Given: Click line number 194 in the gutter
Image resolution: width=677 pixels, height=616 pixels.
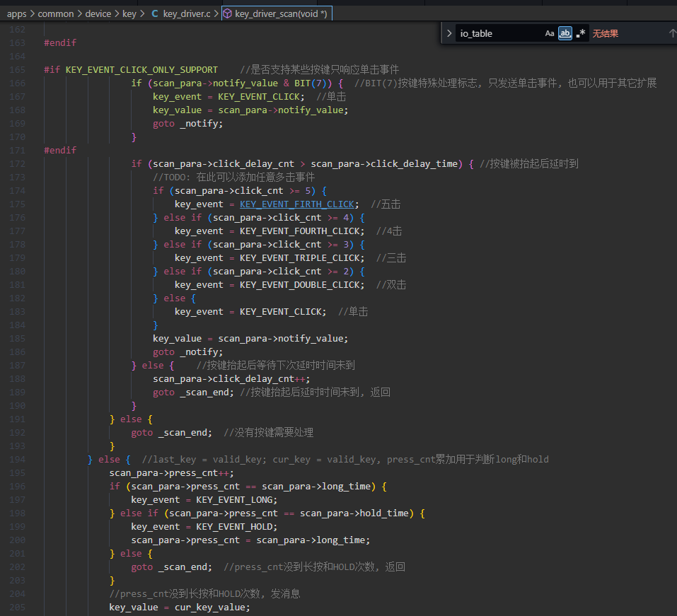Looking at the screenshot, I should [x=17, y=459].
